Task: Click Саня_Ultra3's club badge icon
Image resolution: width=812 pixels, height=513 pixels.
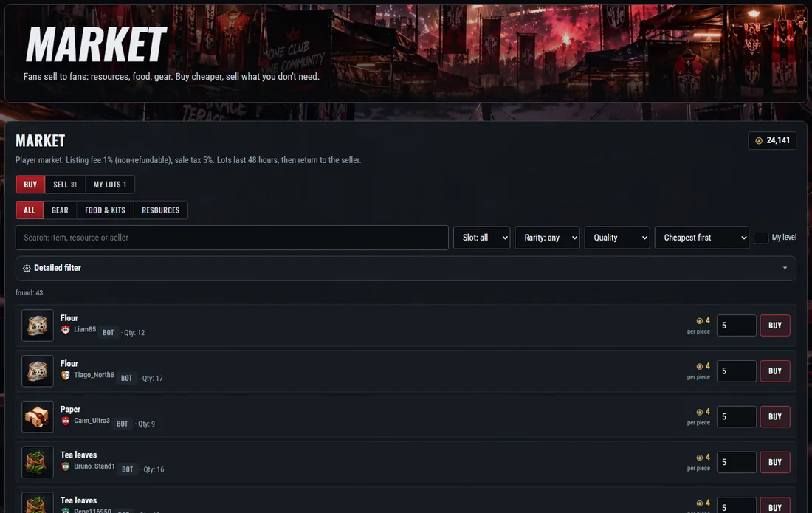Action: click(x=65, y=420)
